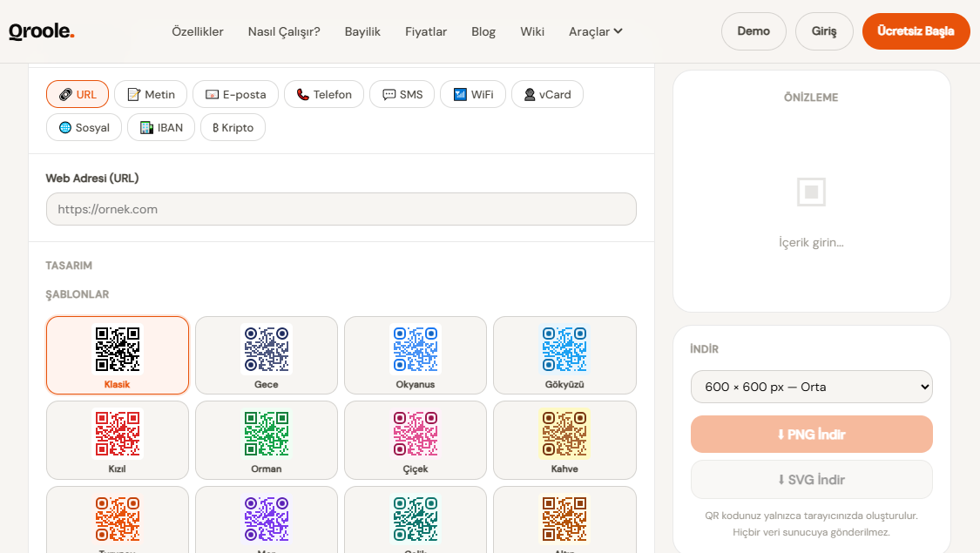The image size is (980, 553).
Task: Expand the Araçlar dropdown menu
Action: pos(595,31)
